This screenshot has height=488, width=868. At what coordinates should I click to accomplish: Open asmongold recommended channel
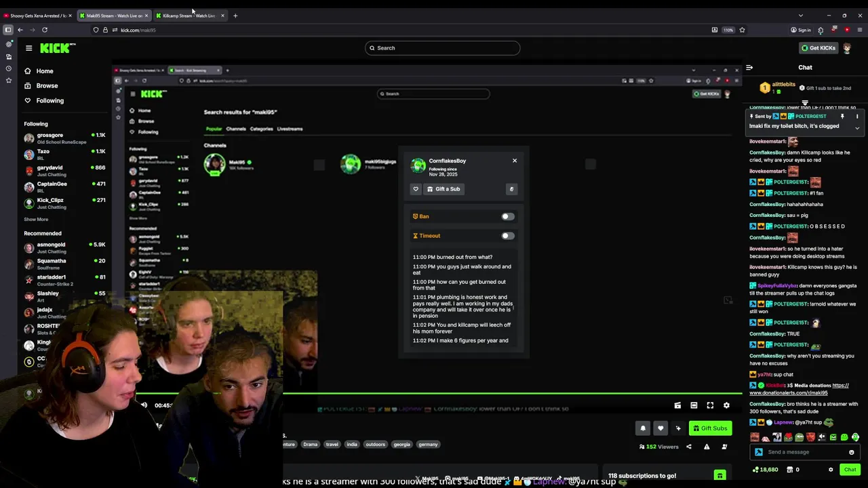(64, 247)
